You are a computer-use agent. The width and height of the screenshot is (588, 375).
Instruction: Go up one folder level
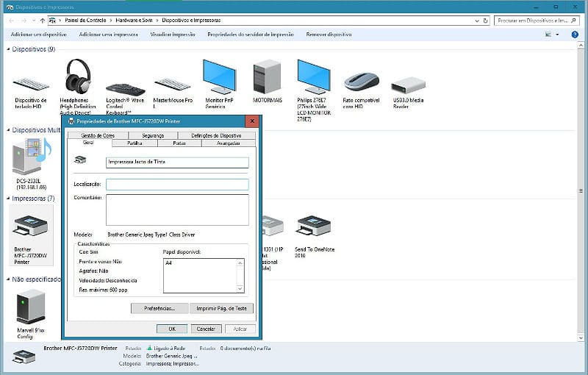tap(43, 21)
